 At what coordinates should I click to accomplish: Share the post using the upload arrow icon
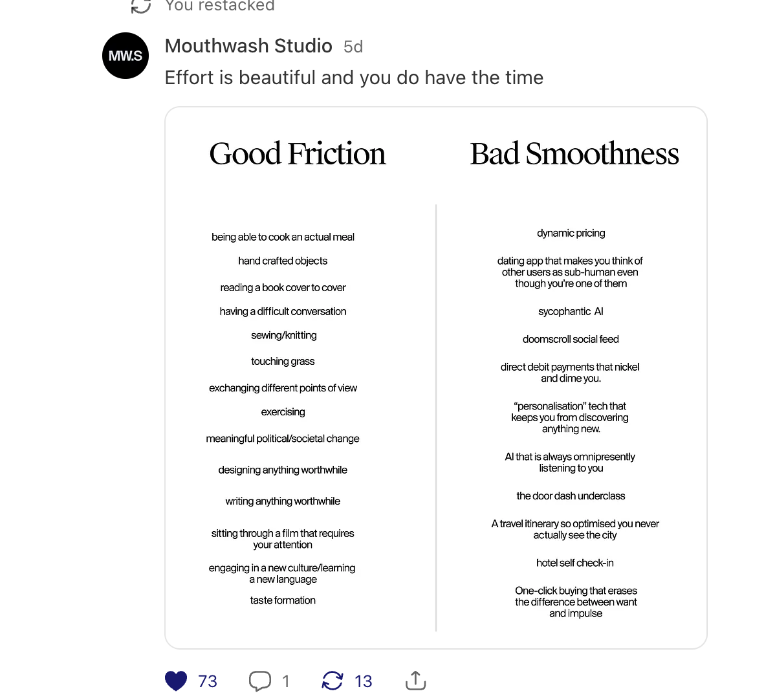pyautogui.click(x=415, y=681)
